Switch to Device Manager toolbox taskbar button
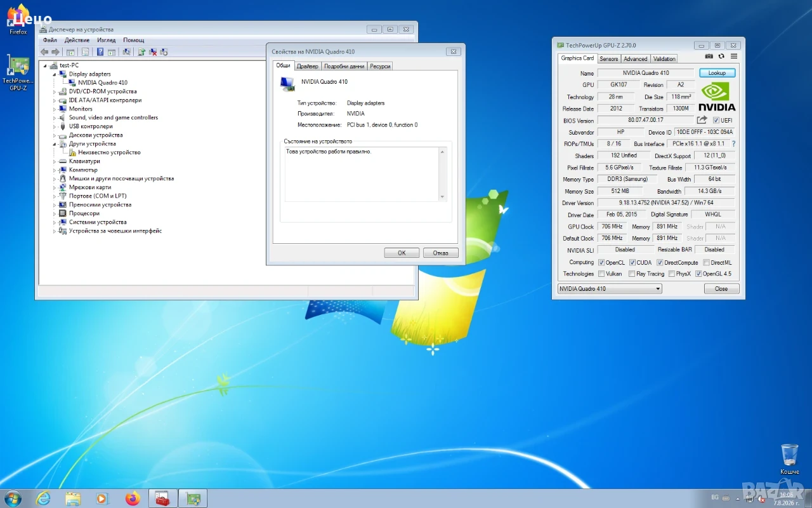Image resolution: width=812 pixels, height=508 pixels. tap(162, 498)
